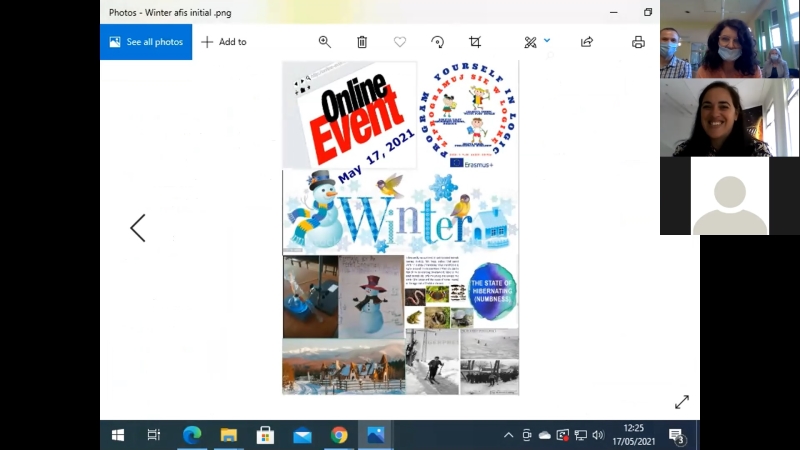Share the photo using the share icon
The width and height of the screenshot is (800, 450).
(587, 42)
